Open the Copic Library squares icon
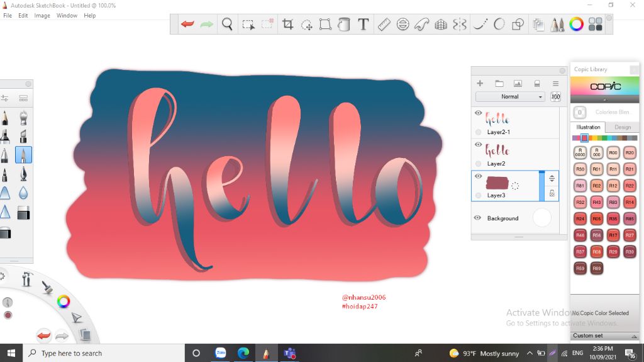The width and height of the screenshot is (644, 362). (595, 25)
